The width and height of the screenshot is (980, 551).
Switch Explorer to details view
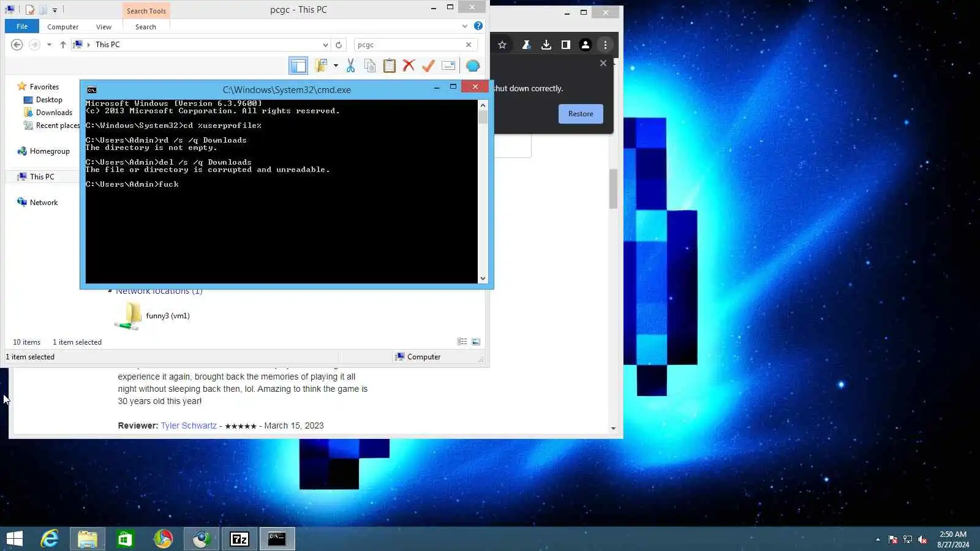(462, 342)
